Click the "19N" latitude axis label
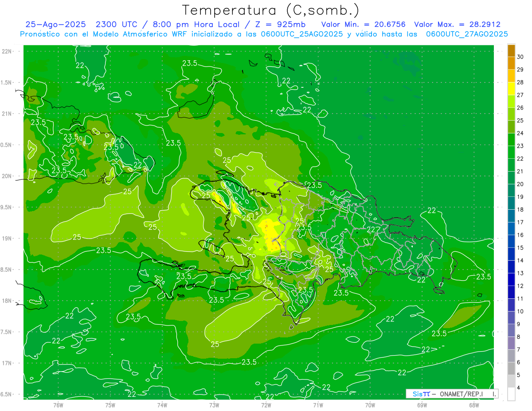The image size is (532, 411). tap(8, 238)
